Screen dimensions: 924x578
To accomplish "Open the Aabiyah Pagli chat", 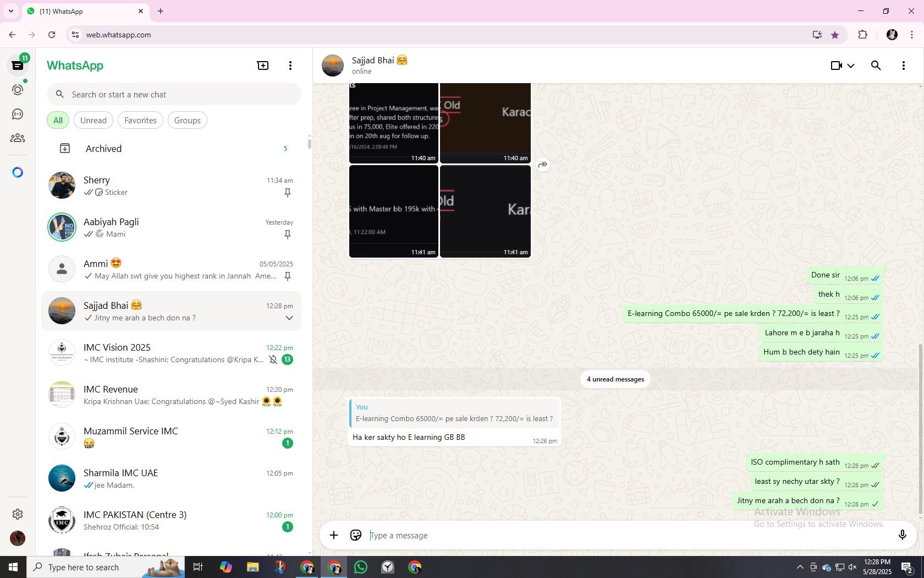I will point(172,228).
